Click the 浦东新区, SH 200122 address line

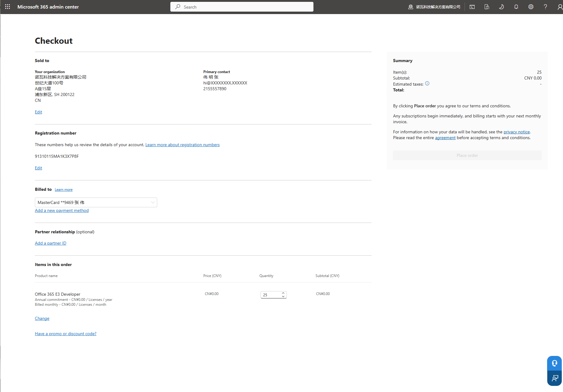[55, 94]
